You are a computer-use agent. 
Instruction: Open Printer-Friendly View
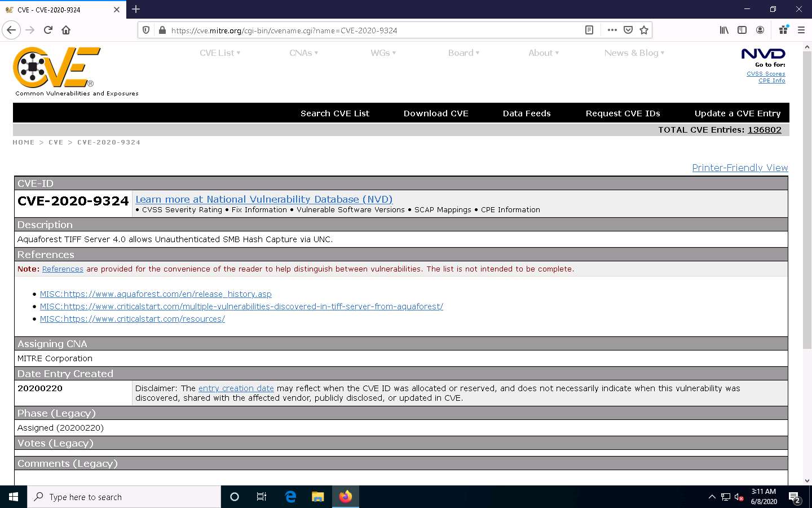coord(740,168)
